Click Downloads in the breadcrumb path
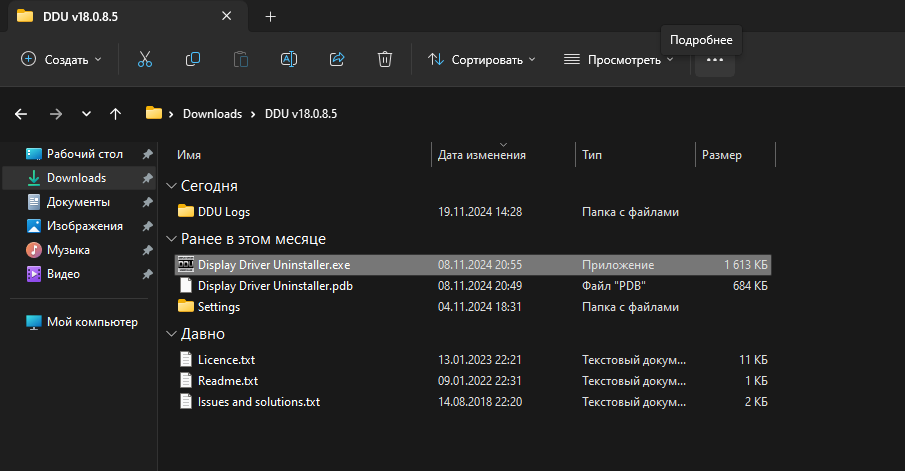Viewport: 905px width, 471px height. [212, 114]
